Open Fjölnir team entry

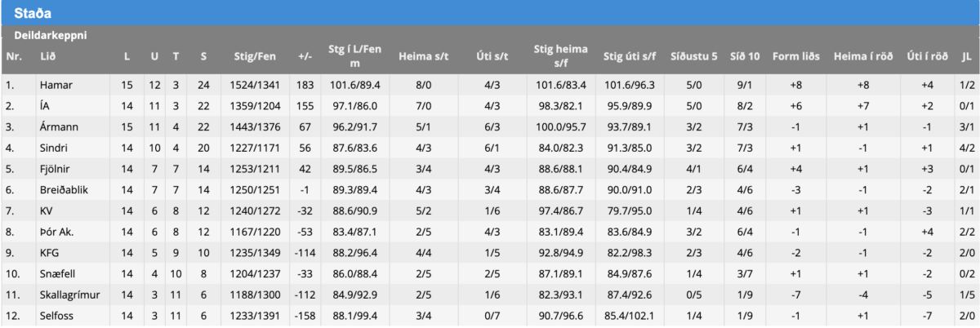54,169
